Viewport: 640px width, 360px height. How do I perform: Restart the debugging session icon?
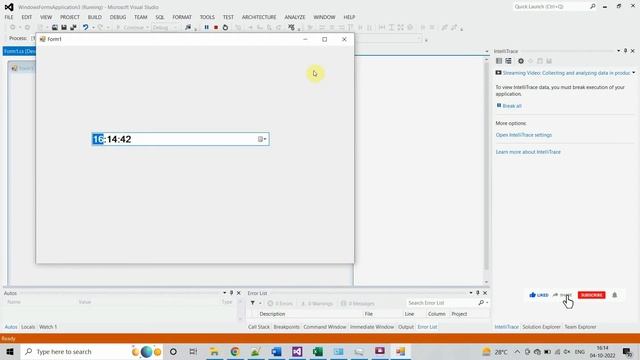click(225, 27)
